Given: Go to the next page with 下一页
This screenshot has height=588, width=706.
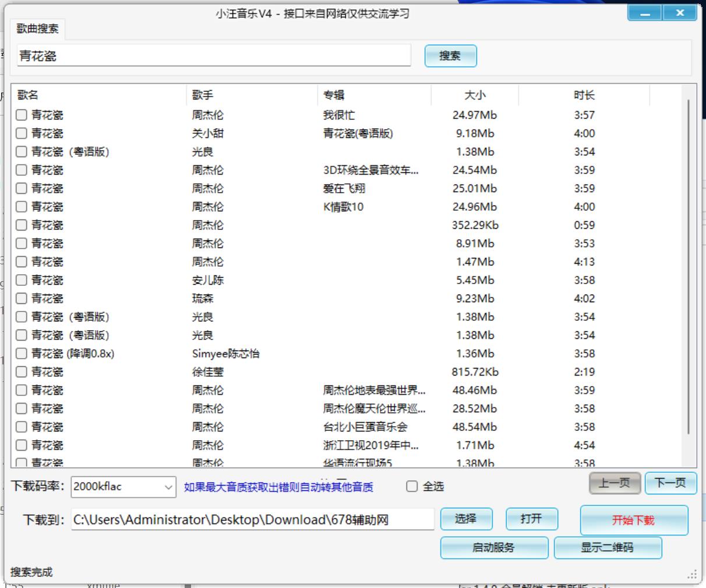Looking at the screenshot, I should click(x=670, y=483).
